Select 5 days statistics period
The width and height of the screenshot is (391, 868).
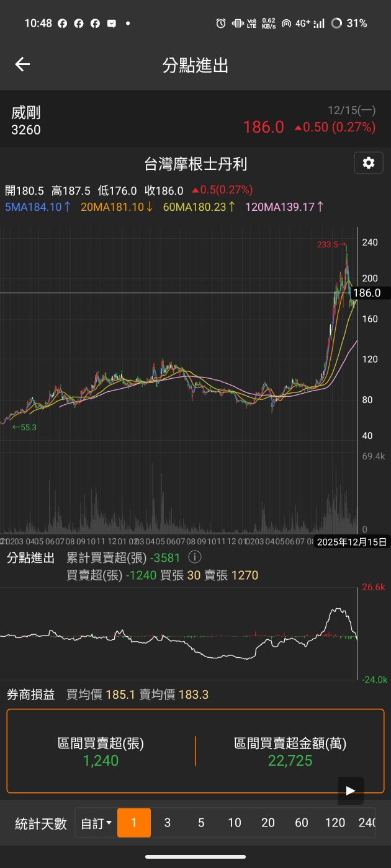click(x=201, y=823)
